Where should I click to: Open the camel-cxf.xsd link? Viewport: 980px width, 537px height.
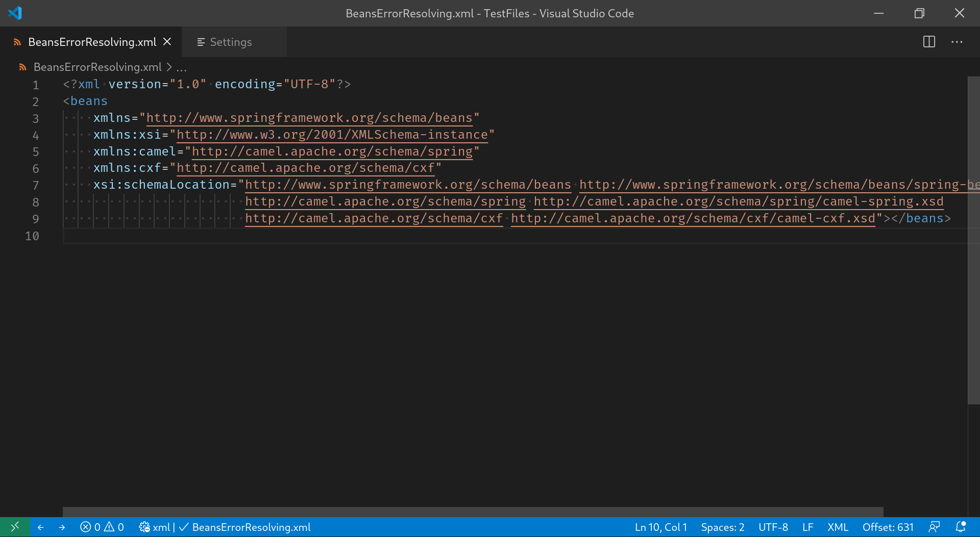(x=693, y=218)
